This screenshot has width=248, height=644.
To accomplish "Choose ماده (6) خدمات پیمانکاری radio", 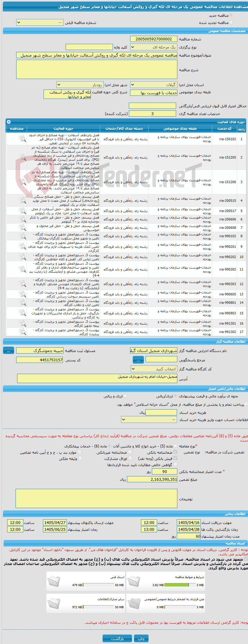I will click(110, 446).
